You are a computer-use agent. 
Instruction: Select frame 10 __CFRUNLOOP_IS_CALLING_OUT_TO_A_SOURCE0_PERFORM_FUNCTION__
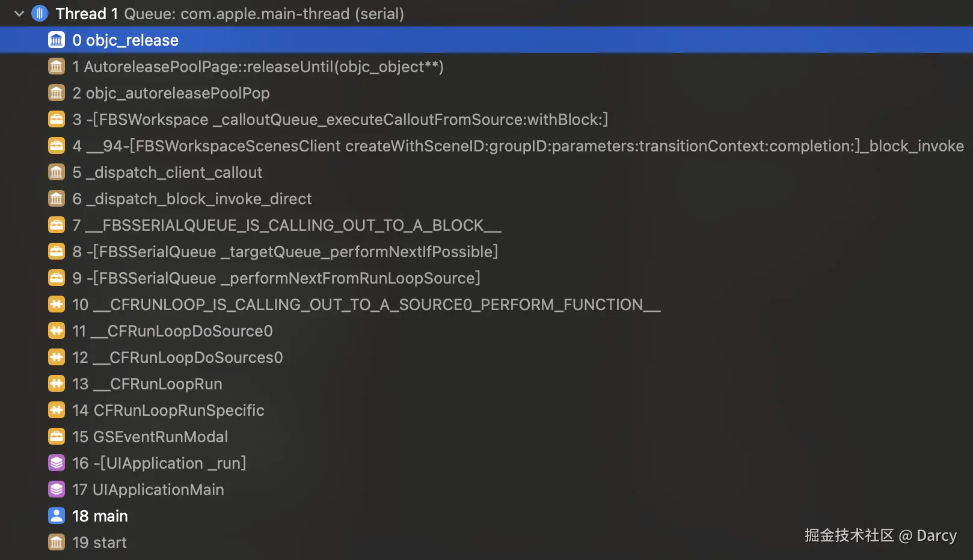tap(366, 305)
